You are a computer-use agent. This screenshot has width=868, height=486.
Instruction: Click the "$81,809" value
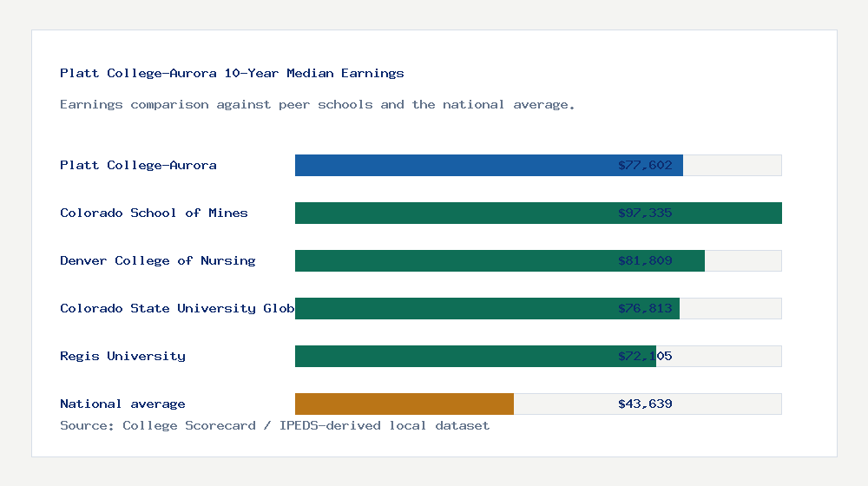click(645, 260)
